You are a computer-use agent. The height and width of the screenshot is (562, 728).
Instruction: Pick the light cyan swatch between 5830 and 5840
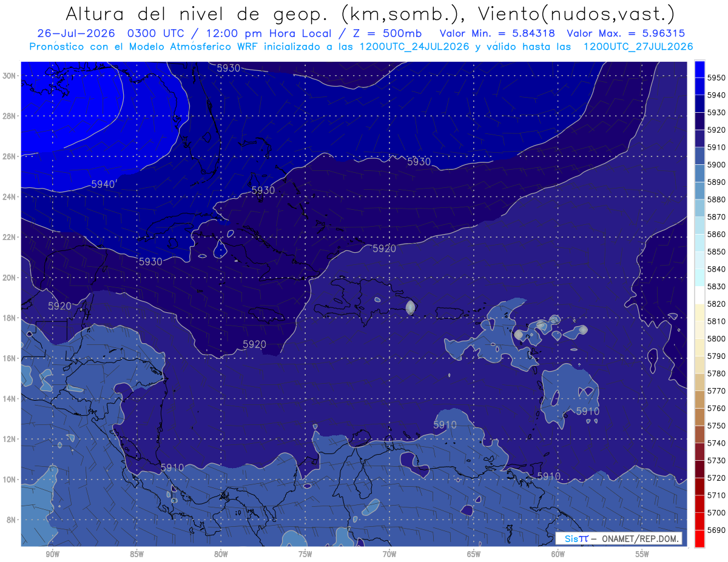tap(699, 278)
